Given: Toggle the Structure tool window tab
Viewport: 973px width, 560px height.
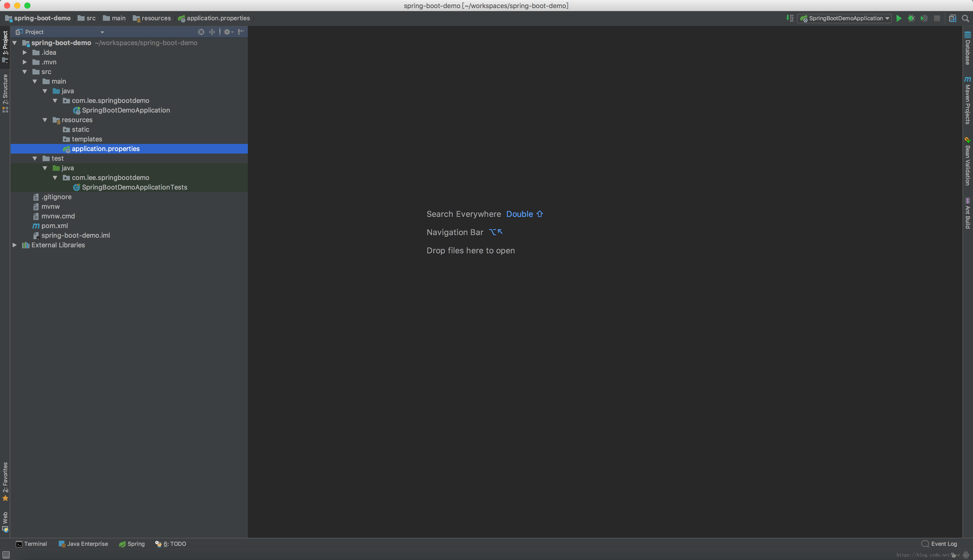Looking at the screenshot, I should (5, 92).
